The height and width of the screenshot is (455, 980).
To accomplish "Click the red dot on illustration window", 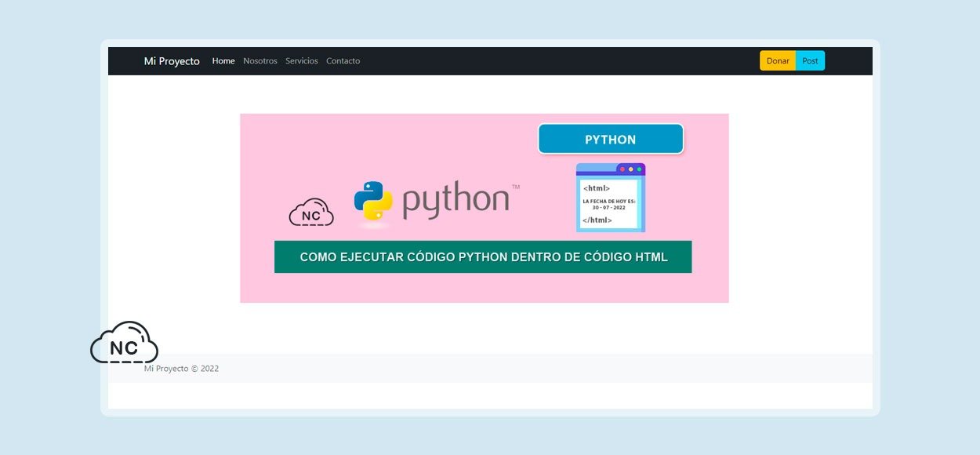I will pos(622,169).
